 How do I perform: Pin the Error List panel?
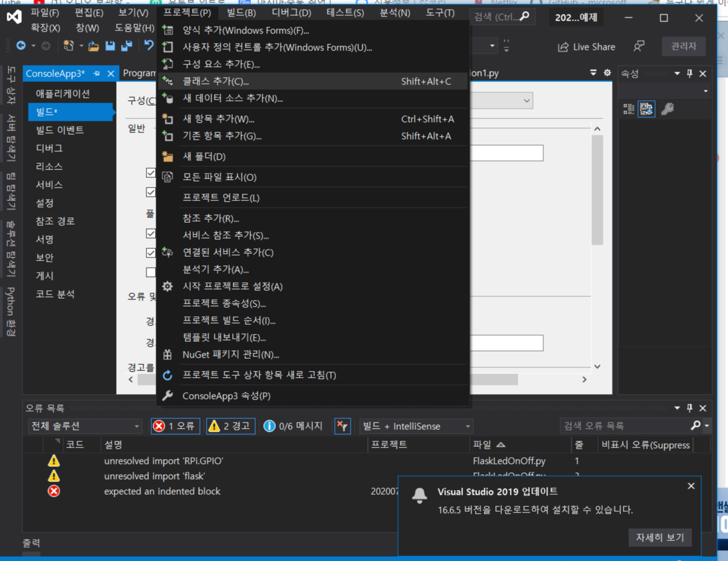tap(690, 408)
